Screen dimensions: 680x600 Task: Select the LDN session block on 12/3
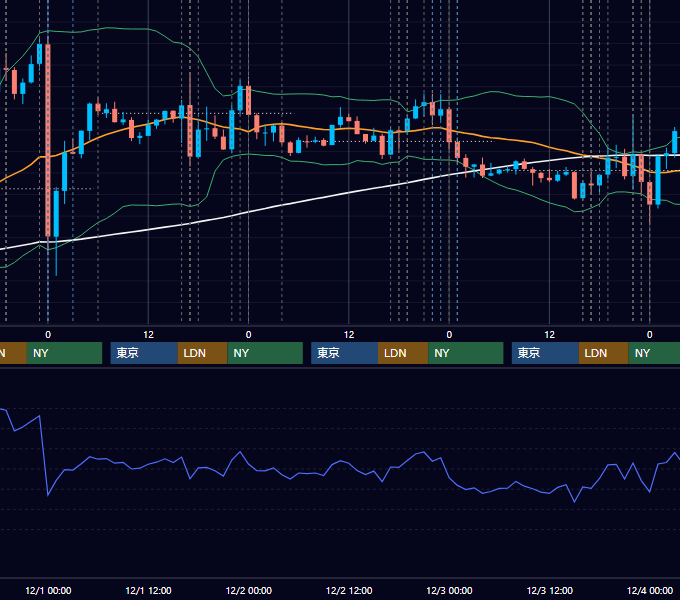[604, 353]
